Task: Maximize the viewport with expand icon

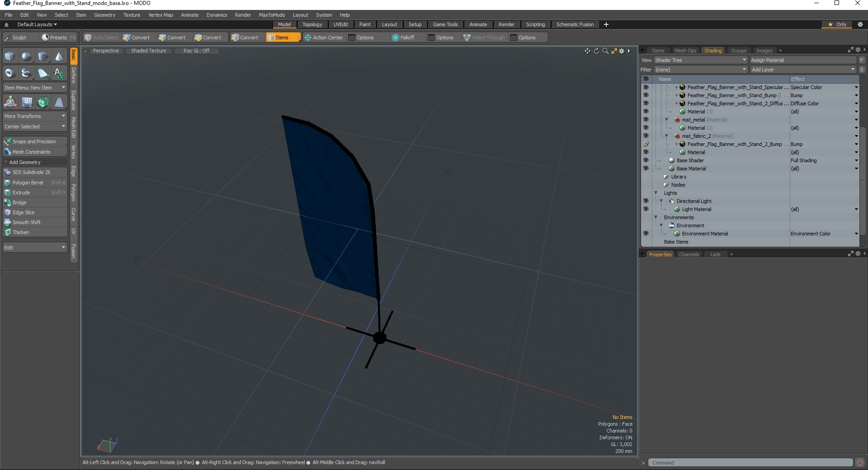Action: tap(614, 51)
